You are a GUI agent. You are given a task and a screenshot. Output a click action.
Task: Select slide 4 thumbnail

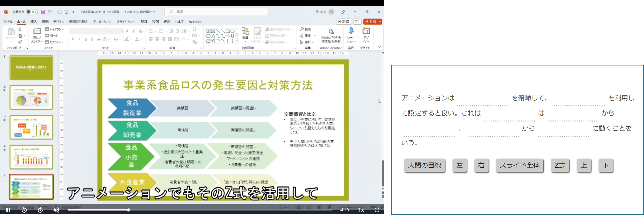[x=31, y=157]
